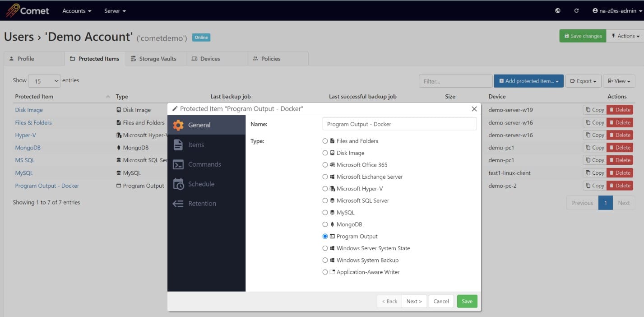This screenshot has width=644, height=317.
Task: Open the Server menu in the top bar
Action: (114, 10)
